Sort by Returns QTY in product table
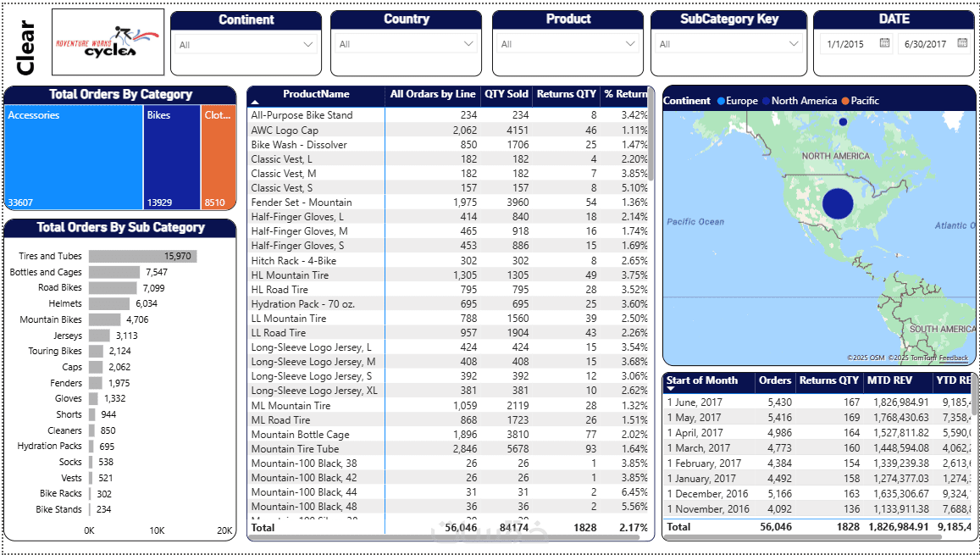This screenshot has height=555, width=980. click(x=565, y=94)
